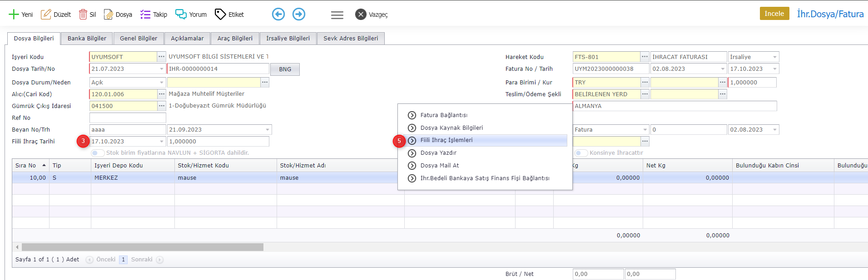Go to next record with right arrow

pyautogui.click(x=299, y=15)
